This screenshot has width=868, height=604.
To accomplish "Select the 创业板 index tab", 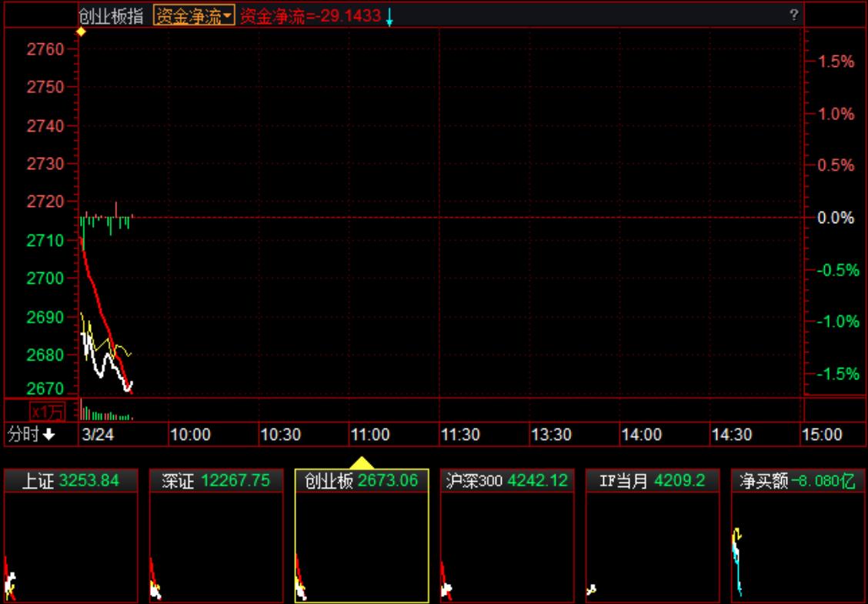I will pyautogui.click(x=362, y=481).
